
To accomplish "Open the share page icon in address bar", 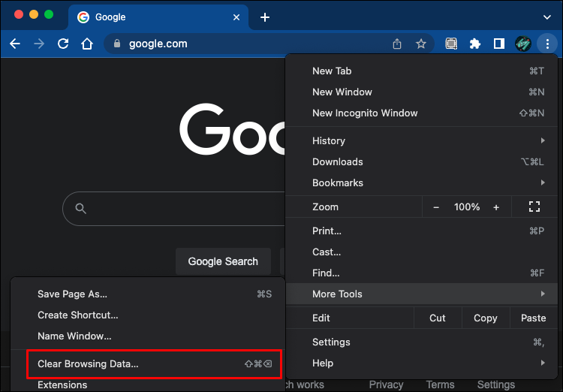I will (x=397, y=44).
